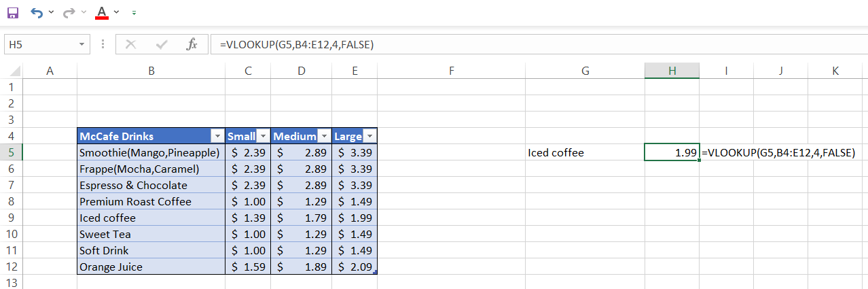The height and width of the screenshot is (289, 868).
Task: Open the Small column filter dropdown
Action: pyautogui.click(x=263, y=136)
